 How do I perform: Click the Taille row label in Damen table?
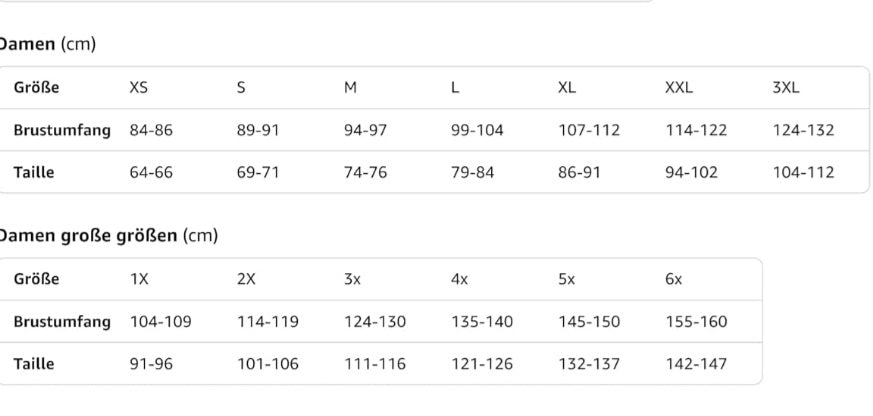(x=34, y=172)
